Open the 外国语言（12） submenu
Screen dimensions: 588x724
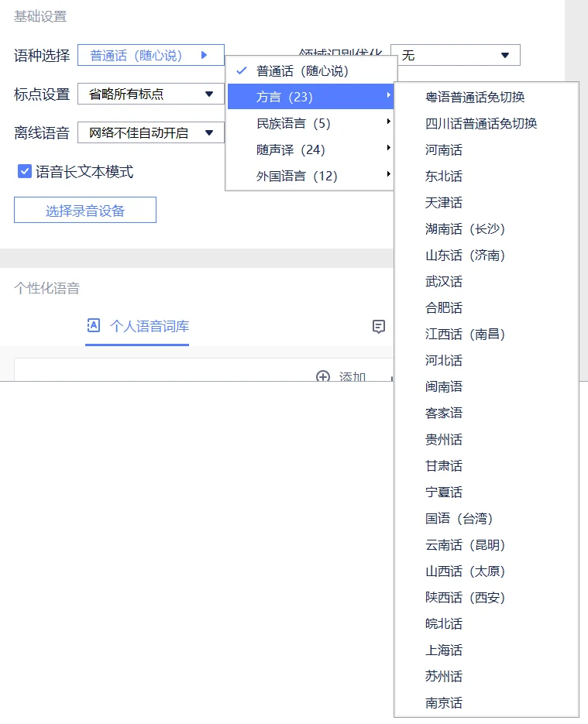(310, 176)
